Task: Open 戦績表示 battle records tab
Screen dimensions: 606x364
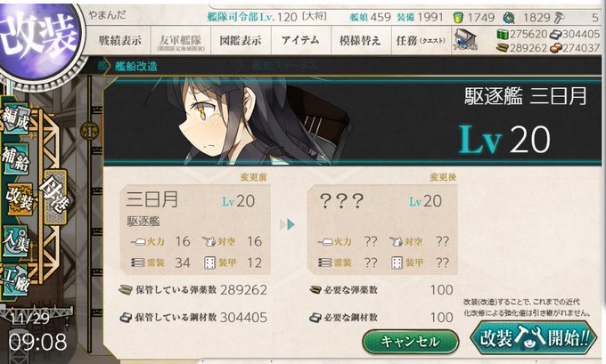Action: pos(119,40)
